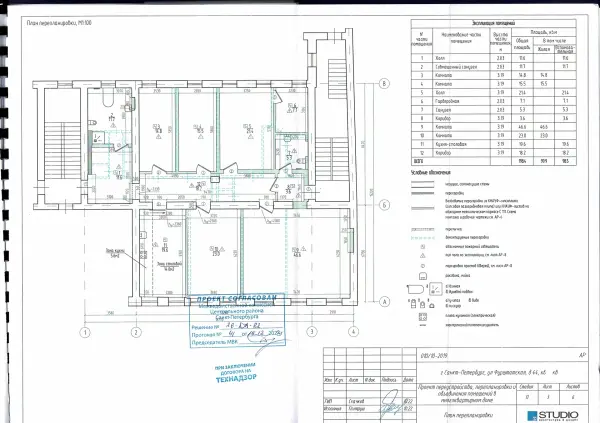The height and width of the screenshot is (423, 600).
Task: Click the 'Подпись' header in the revision table
Action: click(x=389, y=380)
